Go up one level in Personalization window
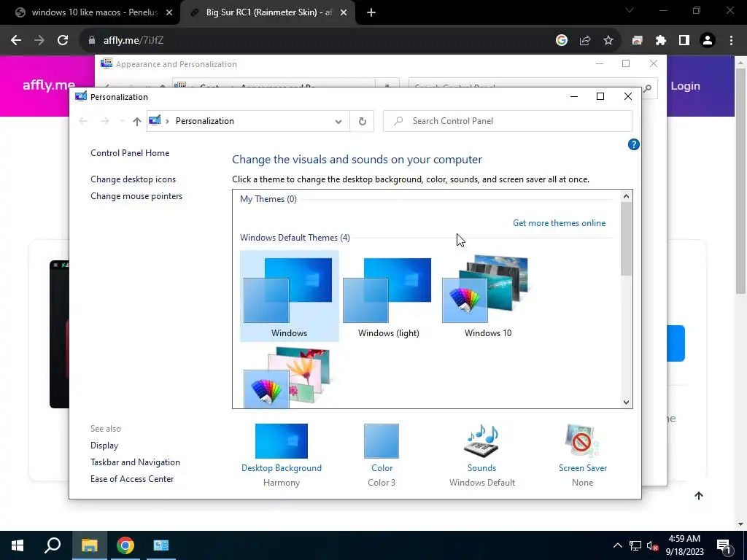The height and width of the screenshot is (560, 747). coord(136,122)
